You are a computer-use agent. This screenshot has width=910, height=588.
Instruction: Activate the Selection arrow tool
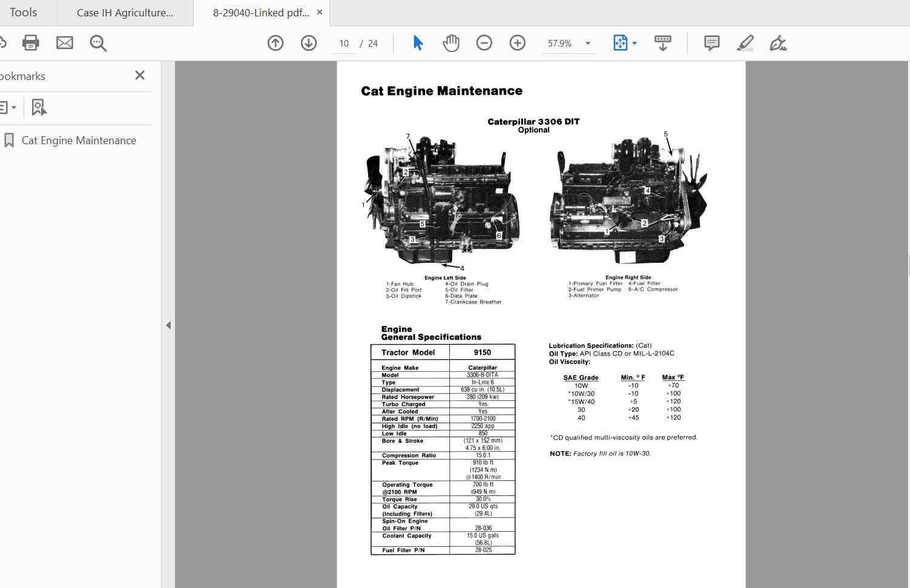418,43
